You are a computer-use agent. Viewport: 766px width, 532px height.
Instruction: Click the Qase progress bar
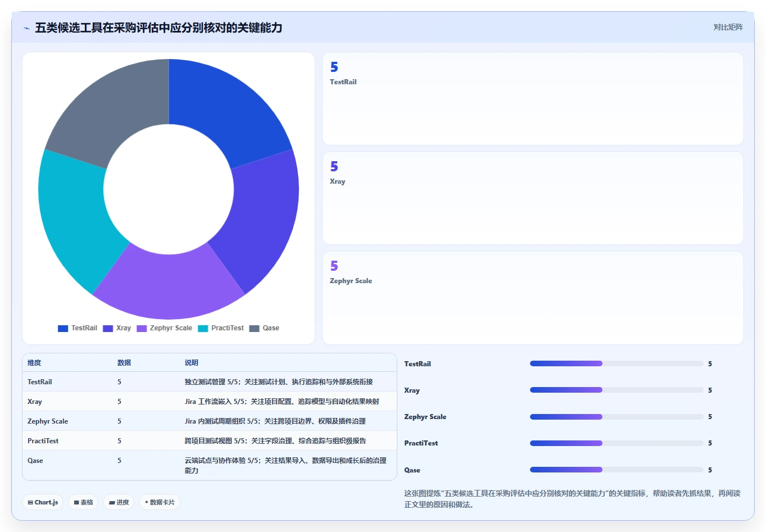click(617, 470)
